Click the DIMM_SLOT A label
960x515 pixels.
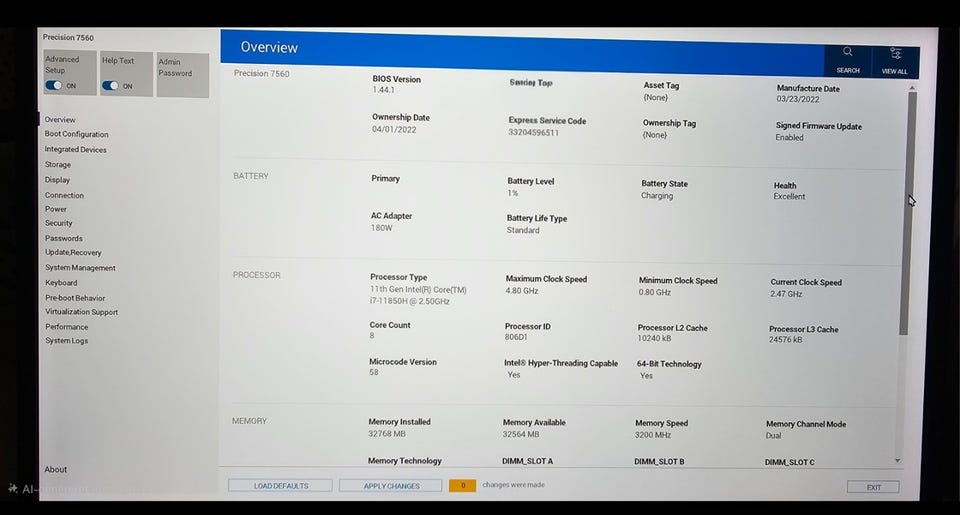527,461
